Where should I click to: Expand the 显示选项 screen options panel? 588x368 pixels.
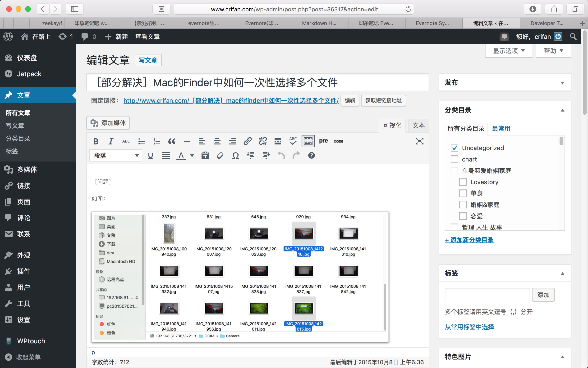coord(509,51)
